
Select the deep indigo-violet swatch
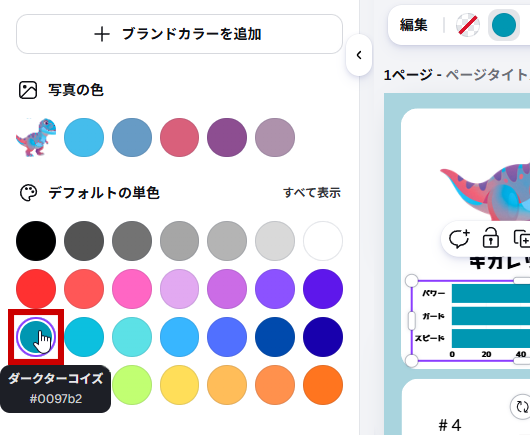coord(323,289)
